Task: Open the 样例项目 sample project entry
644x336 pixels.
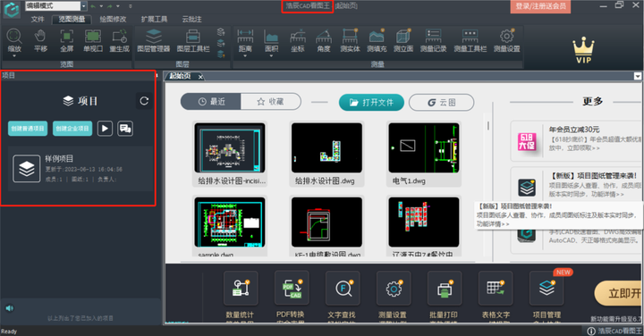Action: (80, 169)
